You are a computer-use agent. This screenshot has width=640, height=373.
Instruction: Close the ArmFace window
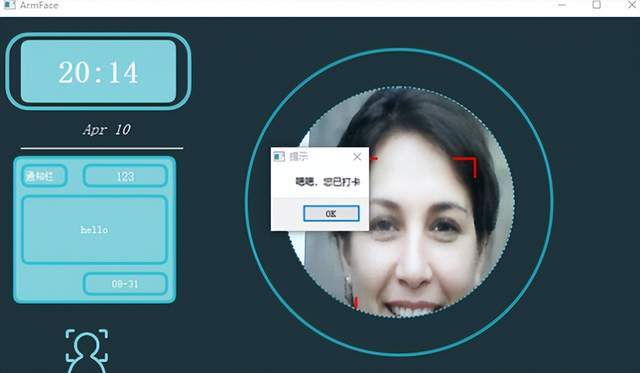631,5
